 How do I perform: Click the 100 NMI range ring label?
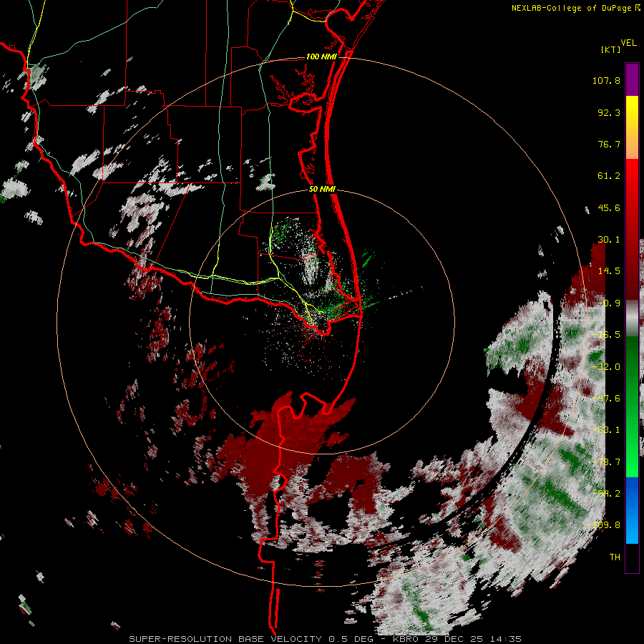321,57
